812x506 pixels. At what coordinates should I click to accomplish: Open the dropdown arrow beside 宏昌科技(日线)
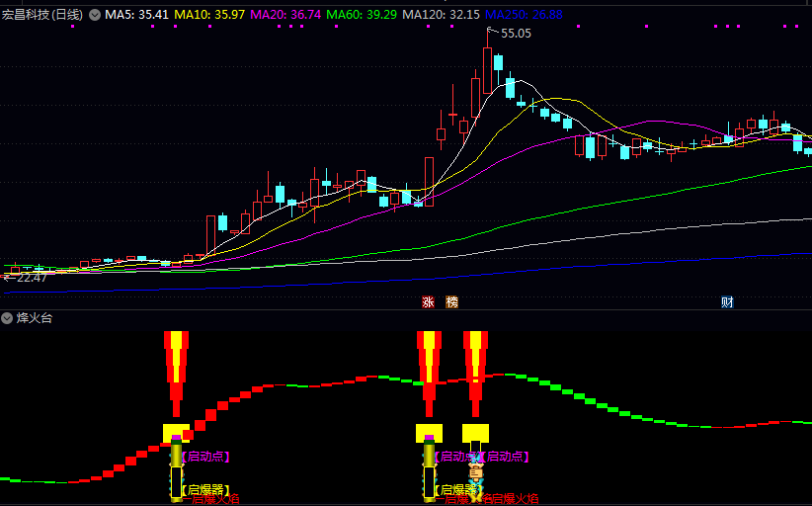click(95, 15)
